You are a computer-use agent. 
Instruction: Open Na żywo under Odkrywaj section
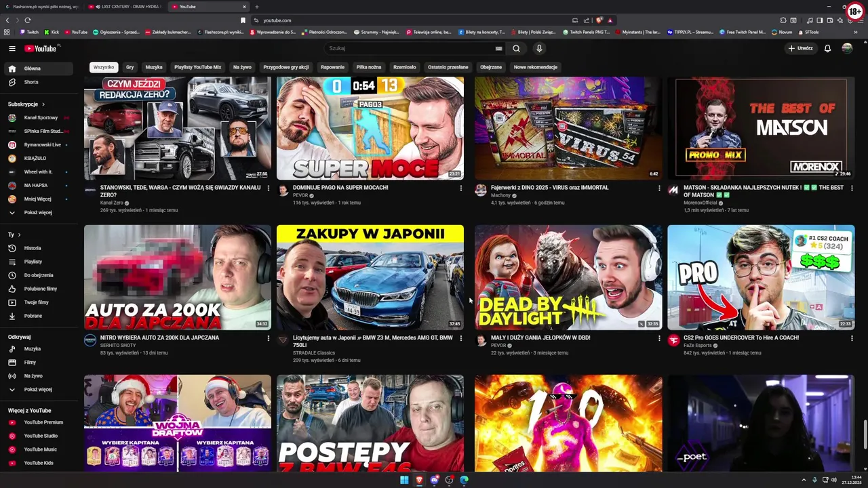(x=38, y=375)
